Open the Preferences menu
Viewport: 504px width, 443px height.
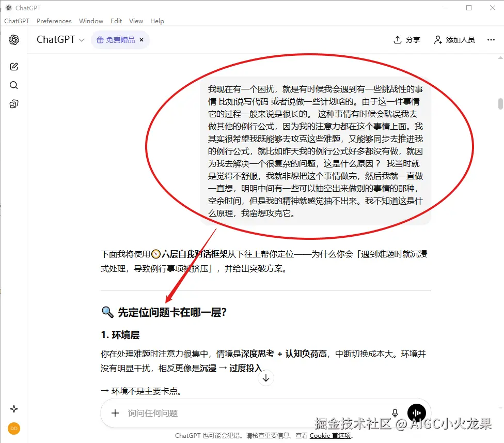[x=54, y=21]
